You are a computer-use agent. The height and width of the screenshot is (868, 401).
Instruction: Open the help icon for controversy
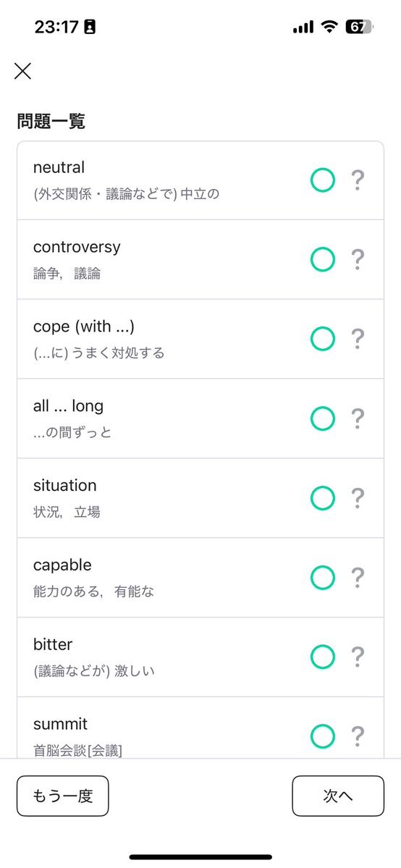coord(358,259)
